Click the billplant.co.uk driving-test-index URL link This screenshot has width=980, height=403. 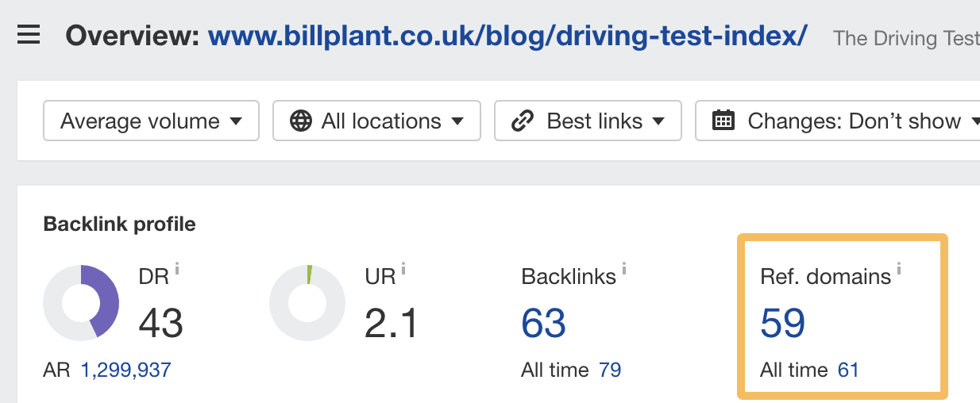(507, 36)
